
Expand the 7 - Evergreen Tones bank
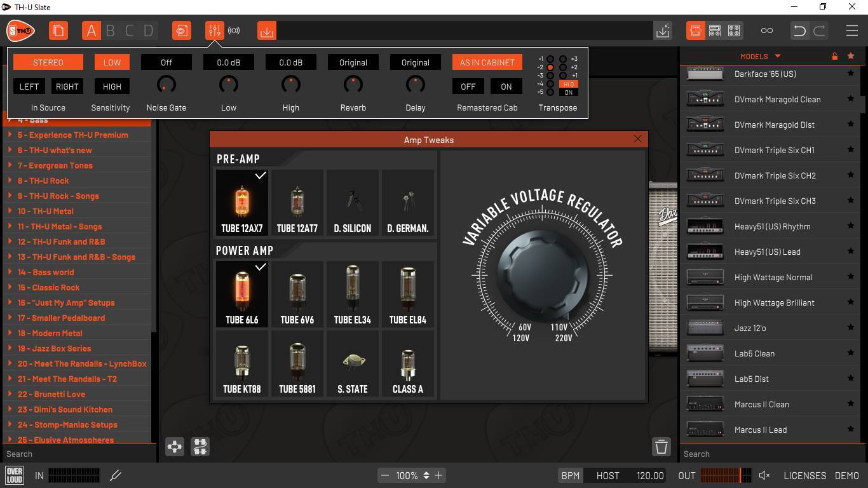click(10, 165)
